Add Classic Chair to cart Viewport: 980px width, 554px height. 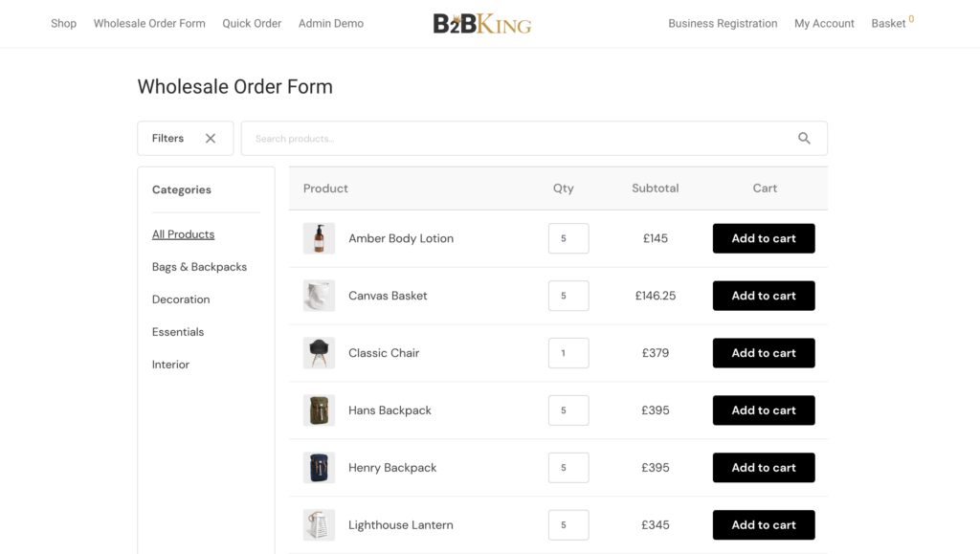tap(764, 353)
